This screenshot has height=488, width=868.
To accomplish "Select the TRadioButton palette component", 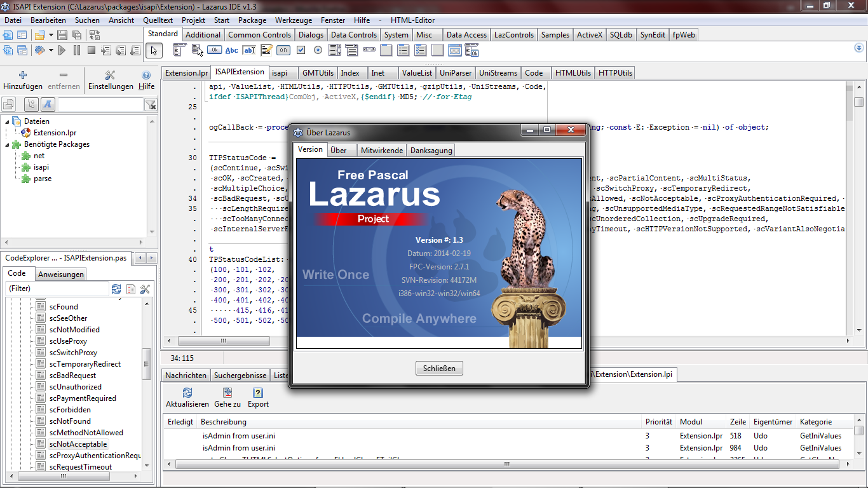I will 318,50.
